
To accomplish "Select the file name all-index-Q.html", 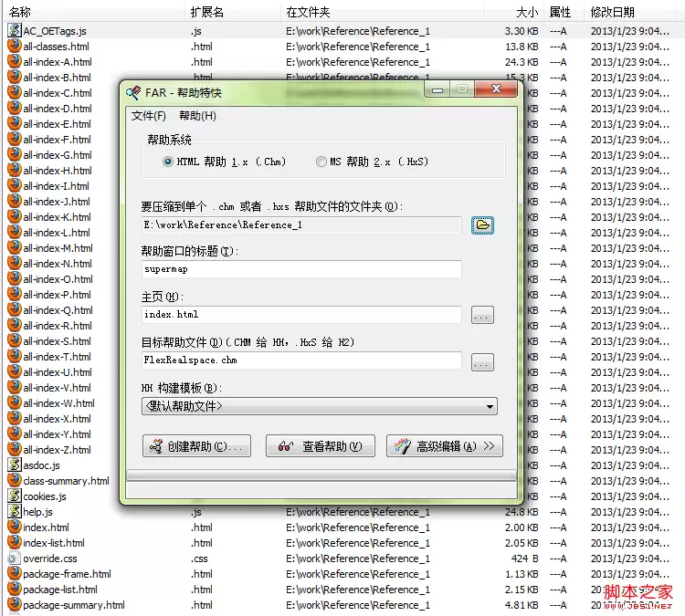I will (x=58, y=310).
